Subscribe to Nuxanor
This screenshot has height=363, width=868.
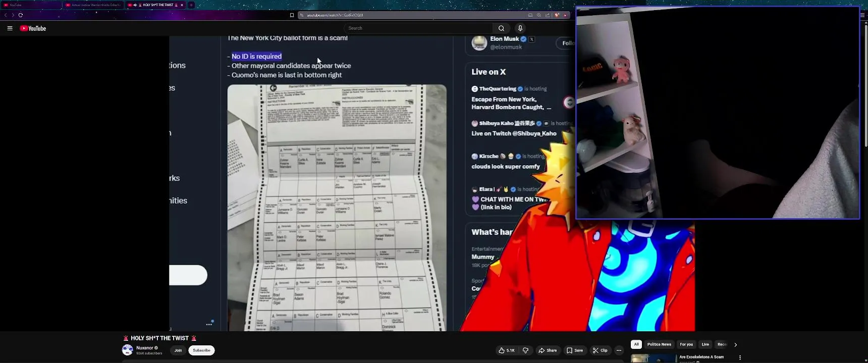[x=201, y=350]
